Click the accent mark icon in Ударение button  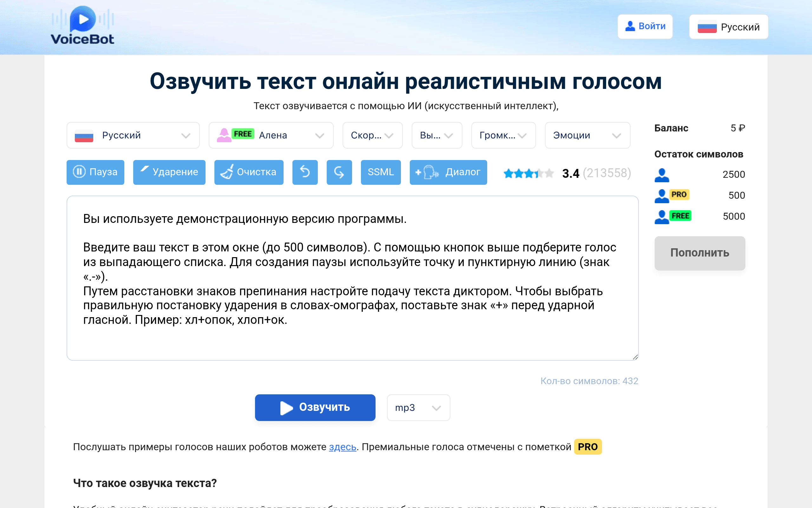[144, 169]
